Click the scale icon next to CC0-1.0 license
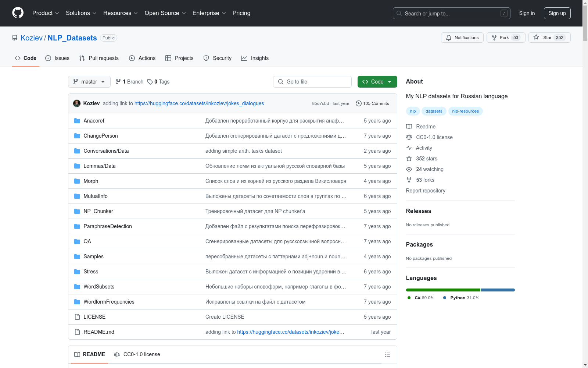This screenshot has height=368, width=588. (409, 137)
